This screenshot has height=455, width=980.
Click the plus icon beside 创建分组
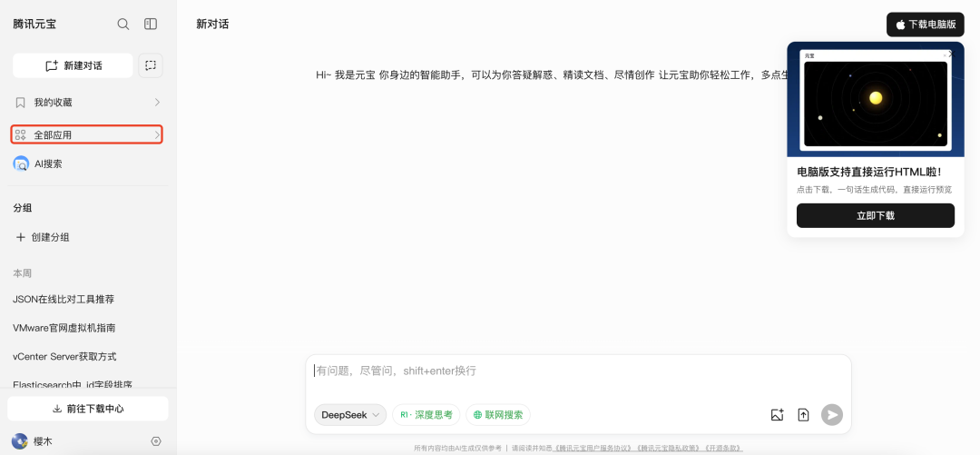[x=21, y=237]
